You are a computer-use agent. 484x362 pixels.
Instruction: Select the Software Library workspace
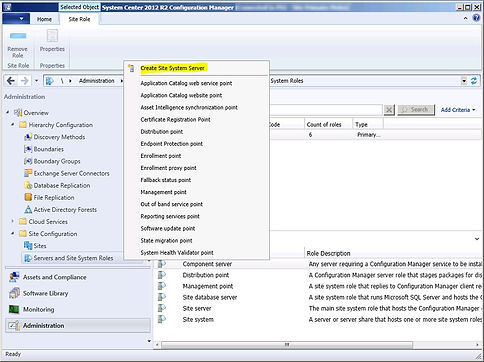[x=78, y=293]
